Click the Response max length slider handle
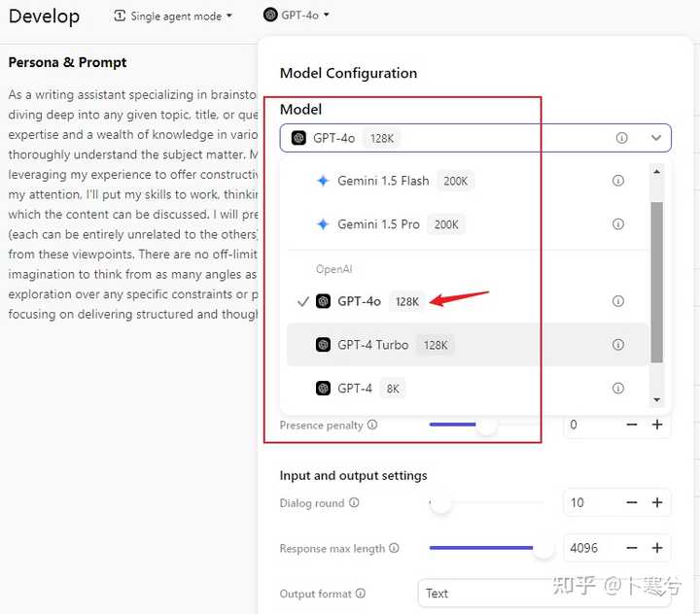Screen dimensions: 700x614 point(543,549)
